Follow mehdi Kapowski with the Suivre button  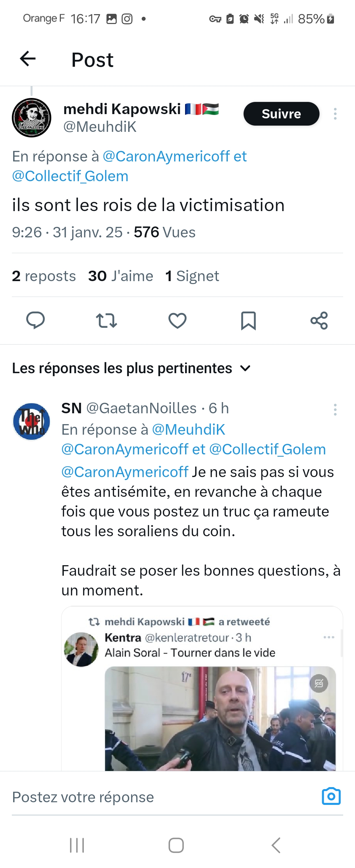point(281,114)
